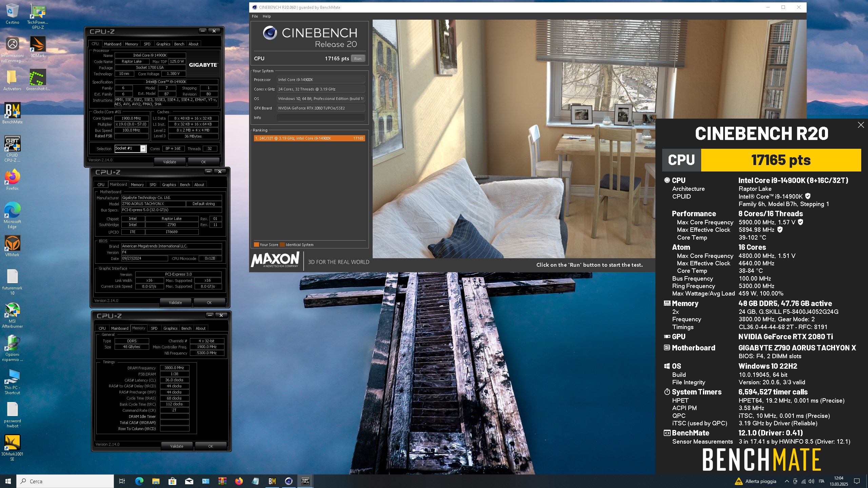Select the futuremark 10 text file
This screenshot has height=488, width=868.
coord(12,282)
